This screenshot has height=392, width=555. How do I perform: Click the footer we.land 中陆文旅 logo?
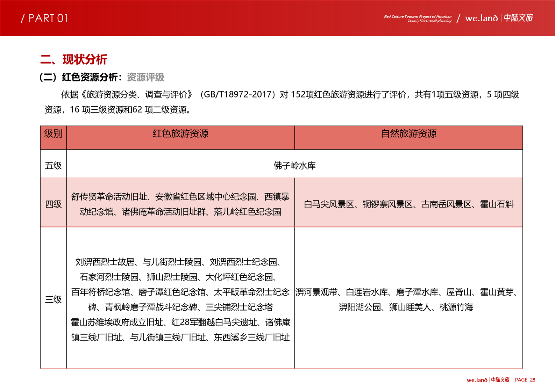(x=488, y=380)
